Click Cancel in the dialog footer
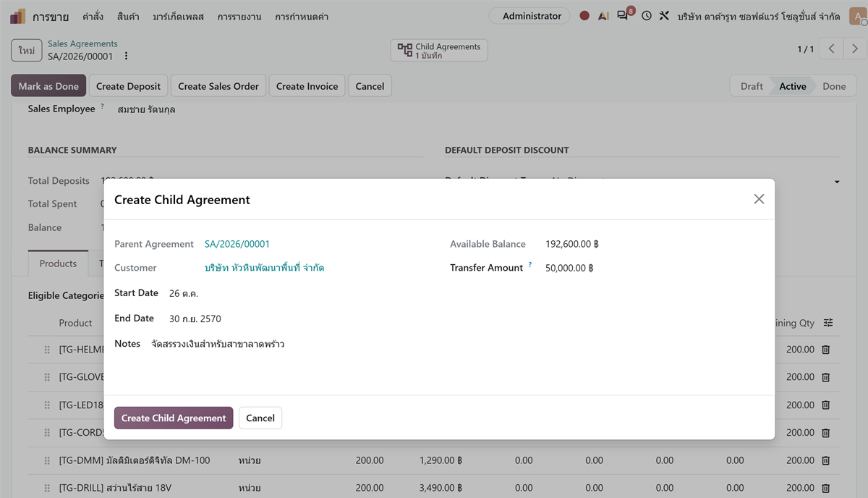The height and width of the screenshot is (498, 868). coord(260,418)
